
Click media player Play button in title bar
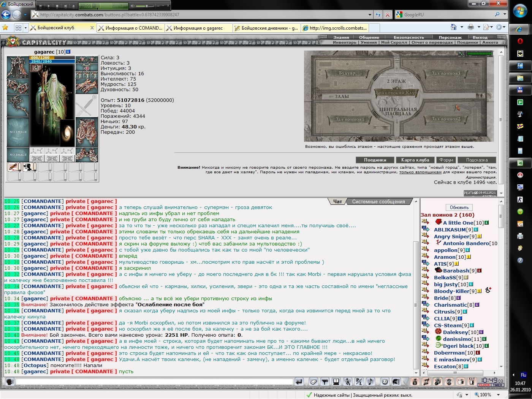click(49, 6)
